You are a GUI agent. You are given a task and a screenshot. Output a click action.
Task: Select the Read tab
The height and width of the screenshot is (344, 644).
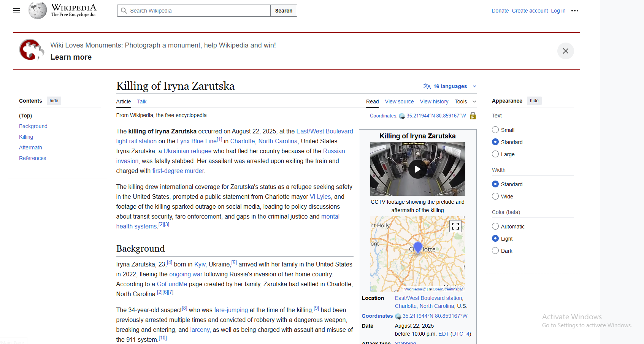click(x=372, y=101)
